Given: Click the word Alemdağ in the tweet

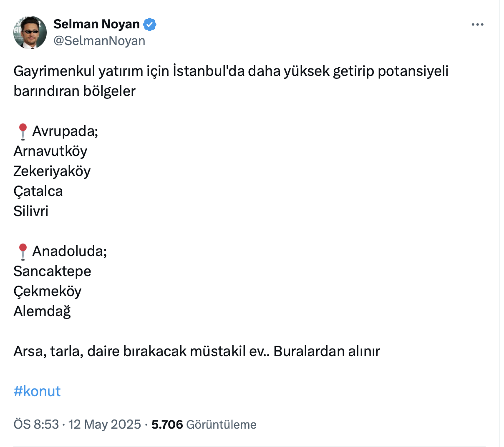Looking at the screenshot, I should [42, 311].
